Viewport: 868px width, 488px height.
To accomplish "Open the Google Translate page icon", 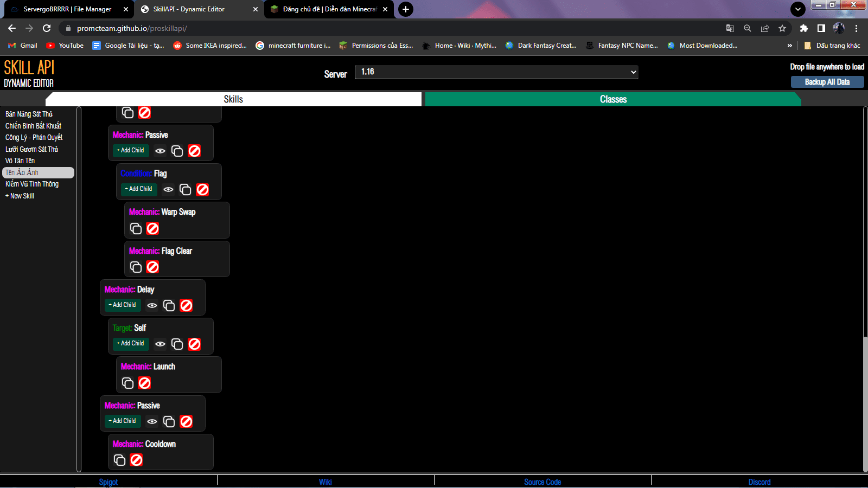I will click(x=730, y=28).
